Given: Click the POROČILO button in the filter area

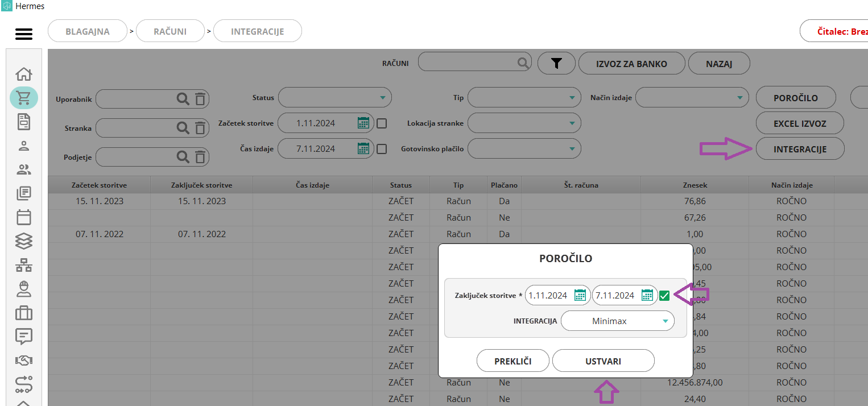Looking at the screenshot, I should (796, 98).
